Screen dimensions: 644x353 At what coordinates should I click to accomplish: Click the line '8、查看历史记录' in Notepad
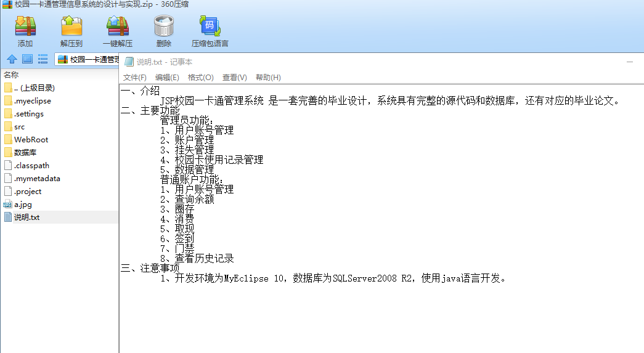click(x=197, y=258)
